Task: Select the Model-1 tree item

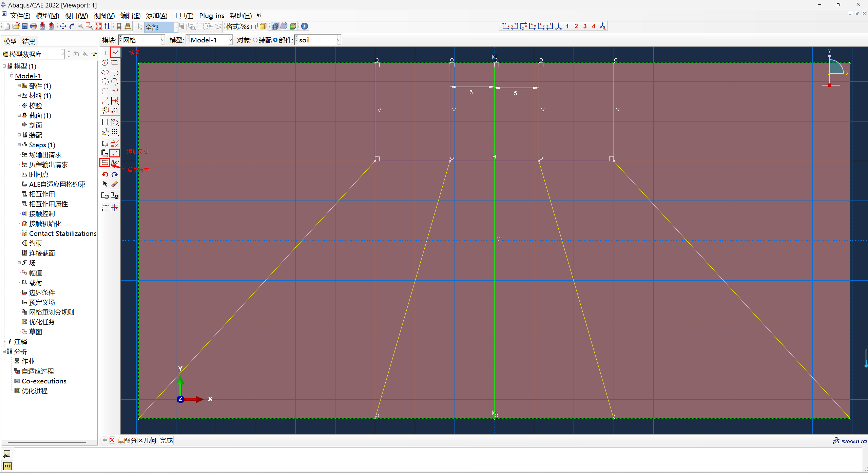Action: pyautogui.click(x=28, y=76)
